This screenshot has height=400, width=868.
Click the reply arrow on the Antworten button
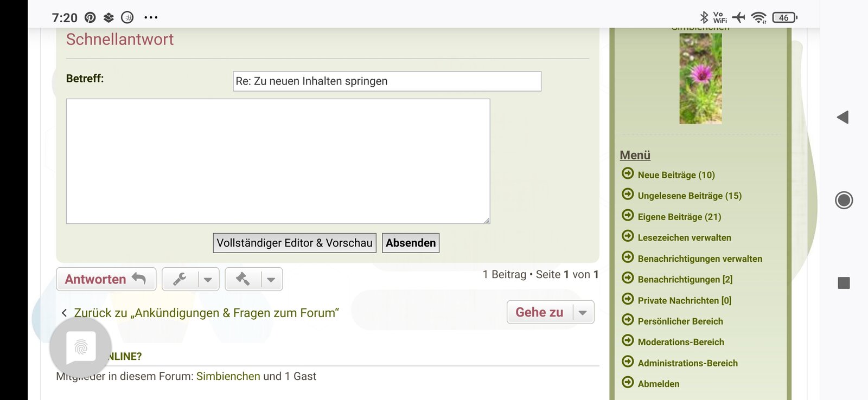(x=137, y=279)
